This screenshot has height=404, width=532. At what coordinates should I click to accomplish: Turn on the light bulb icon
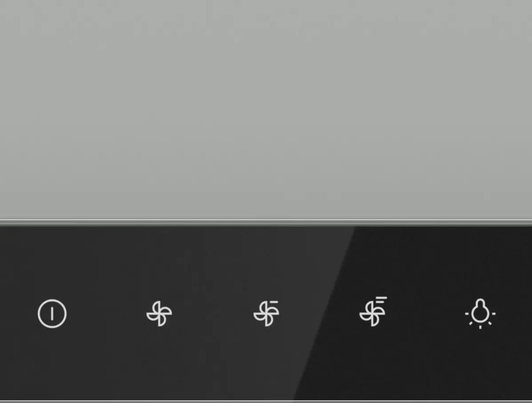(x=480, y=314)
